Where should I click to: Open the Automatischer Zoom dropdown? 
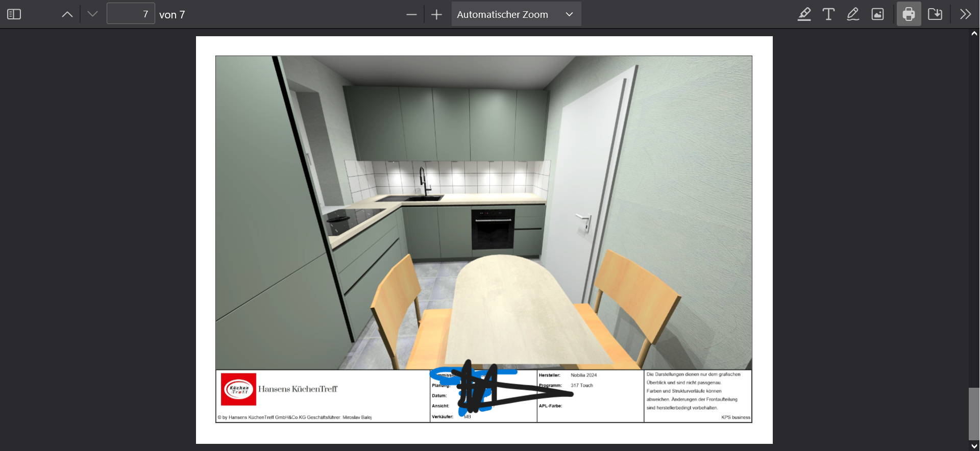516,15
